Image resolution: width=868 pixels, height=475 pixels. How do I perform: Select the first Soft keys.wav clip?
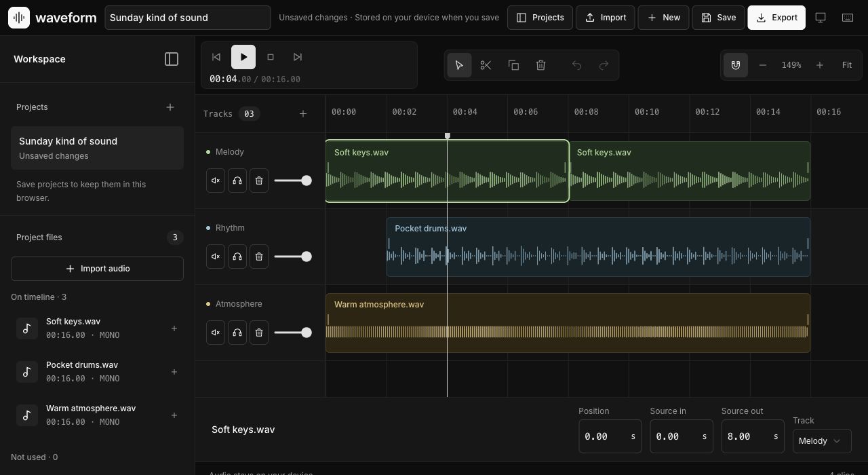tap(447, 171)
